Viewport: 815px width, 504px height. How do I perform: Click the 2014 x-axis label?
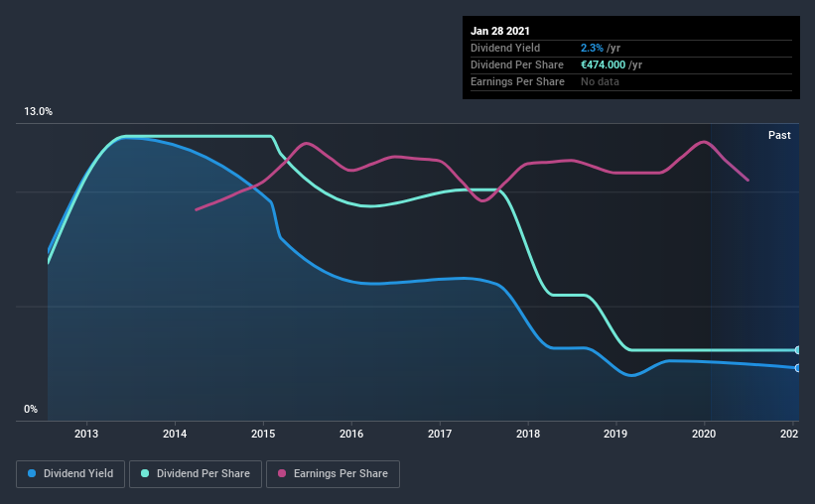point(175,434)
